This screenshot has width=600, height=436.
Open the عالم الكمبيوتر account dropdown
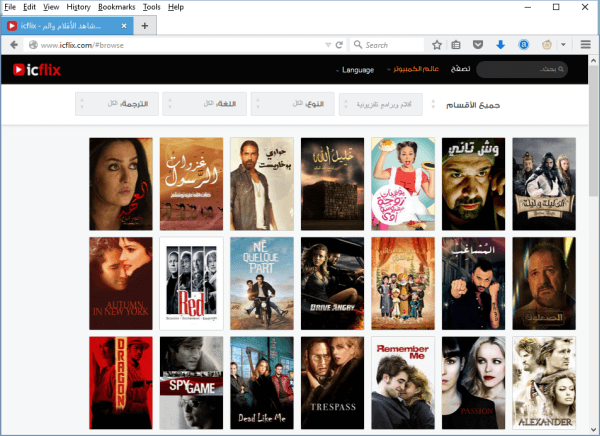click(x=413, y=69)
